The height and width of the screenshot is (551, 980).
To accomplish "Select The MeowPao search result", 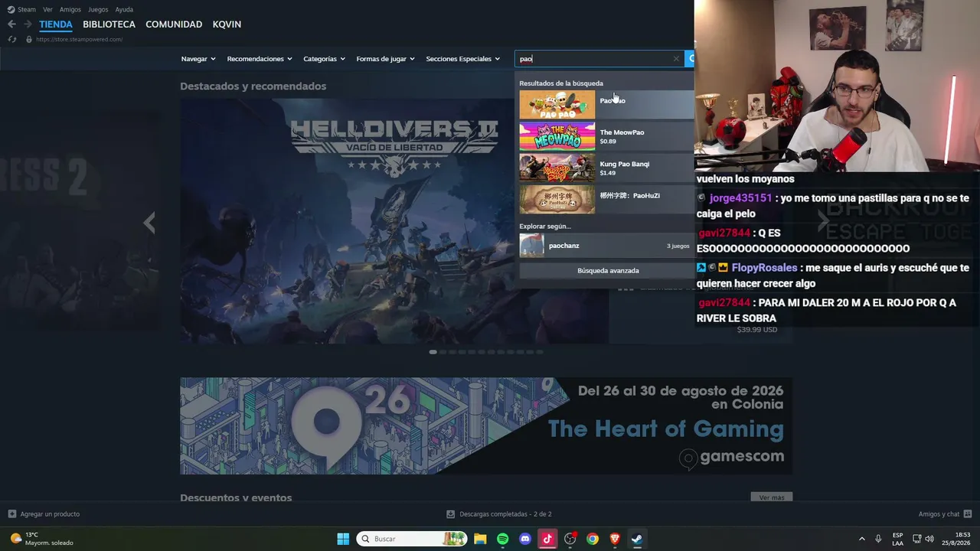I will (x=606, y=136).
